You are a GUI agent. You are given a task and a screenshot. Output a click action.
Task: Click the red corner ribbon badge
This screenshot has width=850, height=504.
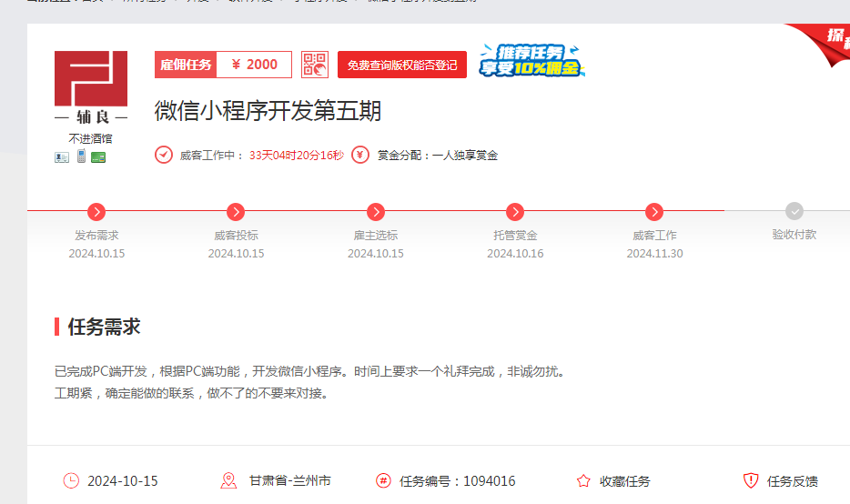click(820, 45)
